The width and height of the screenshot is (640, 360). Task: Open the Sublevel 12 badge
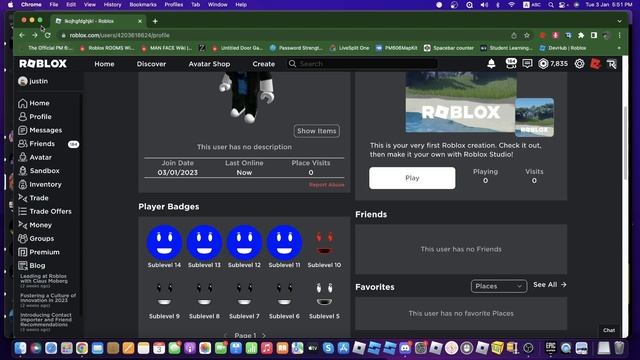pos(244,247)
